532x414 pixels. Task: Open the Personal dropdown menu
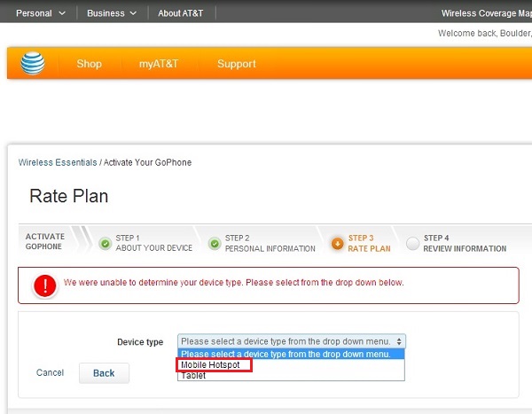41,13
